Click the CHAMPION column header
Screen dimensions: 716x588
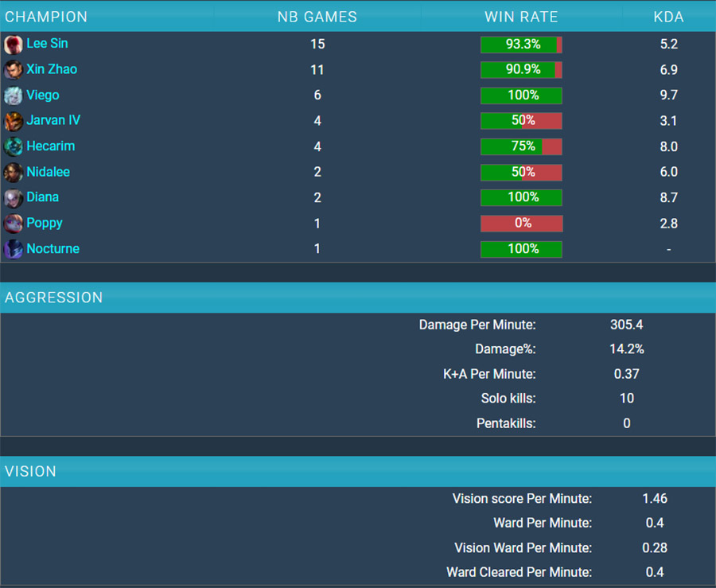point(46,17)
